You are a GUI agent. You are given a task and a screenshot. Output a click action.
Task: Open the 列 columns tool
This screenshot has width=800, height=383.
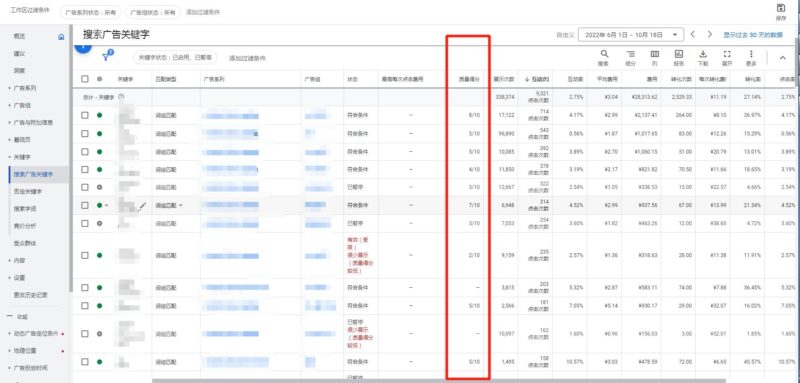pyautogui.click(x=655, y=54)
